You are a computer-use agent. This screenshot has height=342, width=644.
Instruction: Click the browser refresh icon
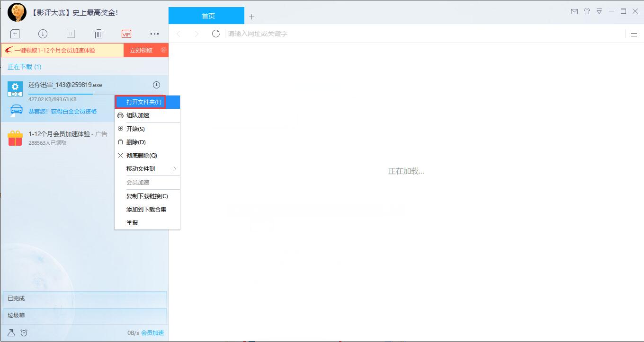(x=216, y=34)
